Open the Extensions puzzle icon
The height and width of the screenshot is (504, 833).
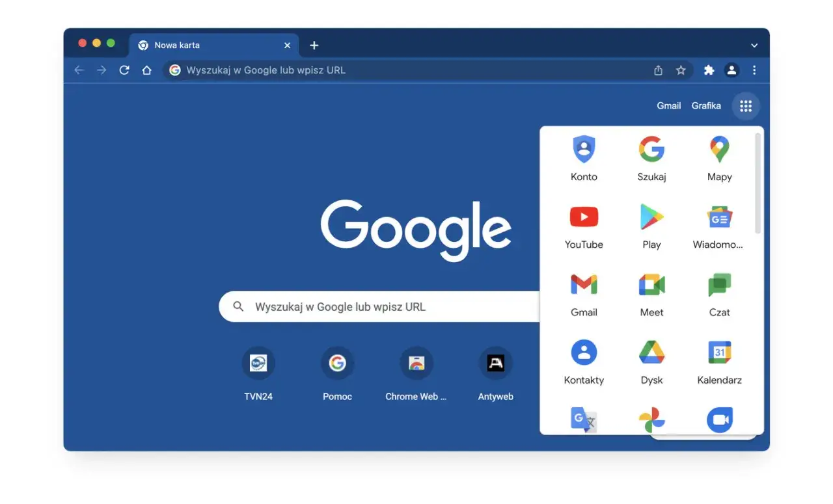coord(709,70)
